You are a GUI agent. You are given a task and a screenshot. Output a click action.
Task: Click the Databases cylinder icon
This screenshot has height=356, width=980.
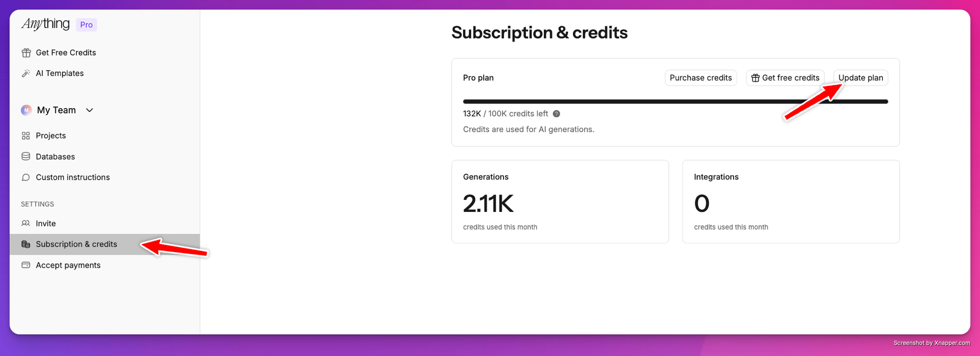[x=26, y=157]
